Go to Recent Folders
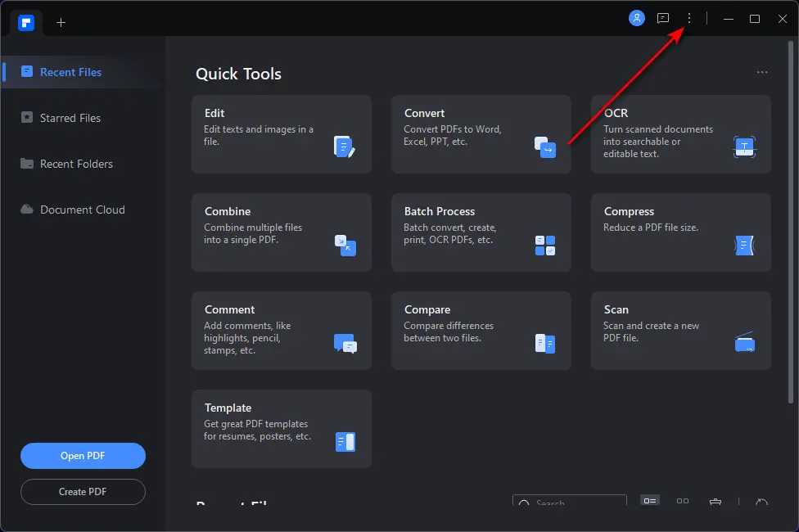This screenshot has height=532, width=799. (x=76, y=164)
